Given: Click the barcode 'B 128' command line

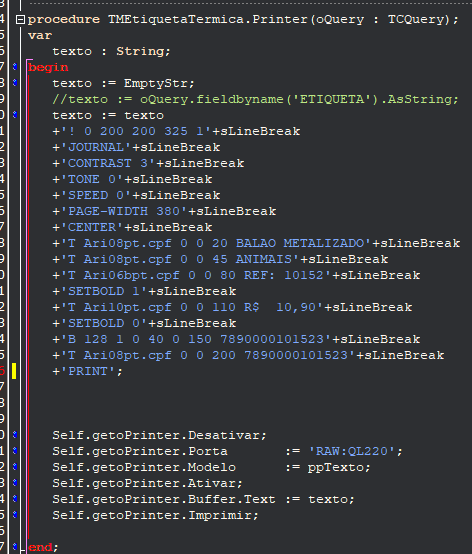Looking at the screenshot, I should coord(236,339).
